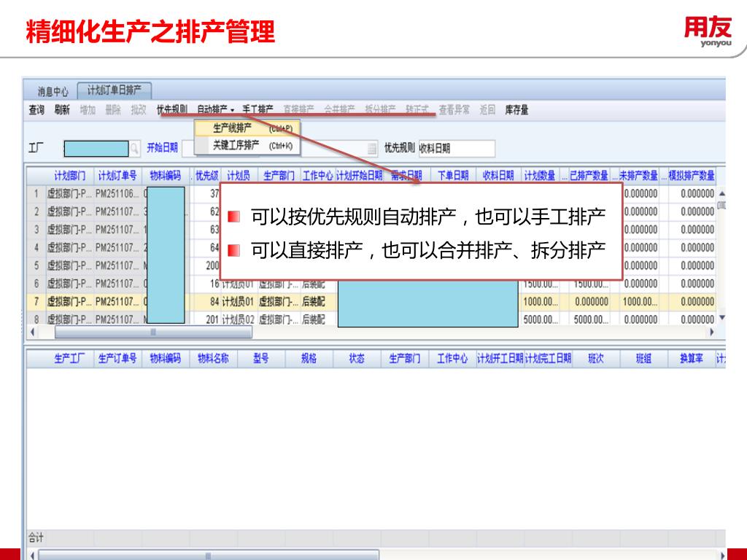Click upper grid scroll-right arrow
This screenshot has width=747, height=560.
712,332
